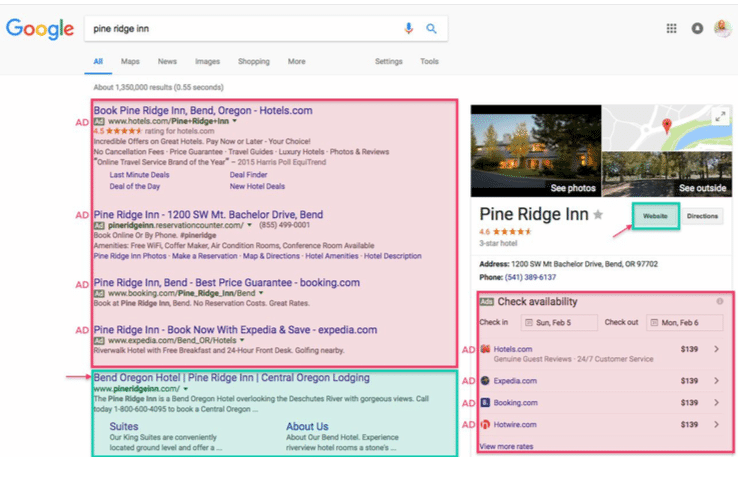Switch to the News tab

(167, 61)
